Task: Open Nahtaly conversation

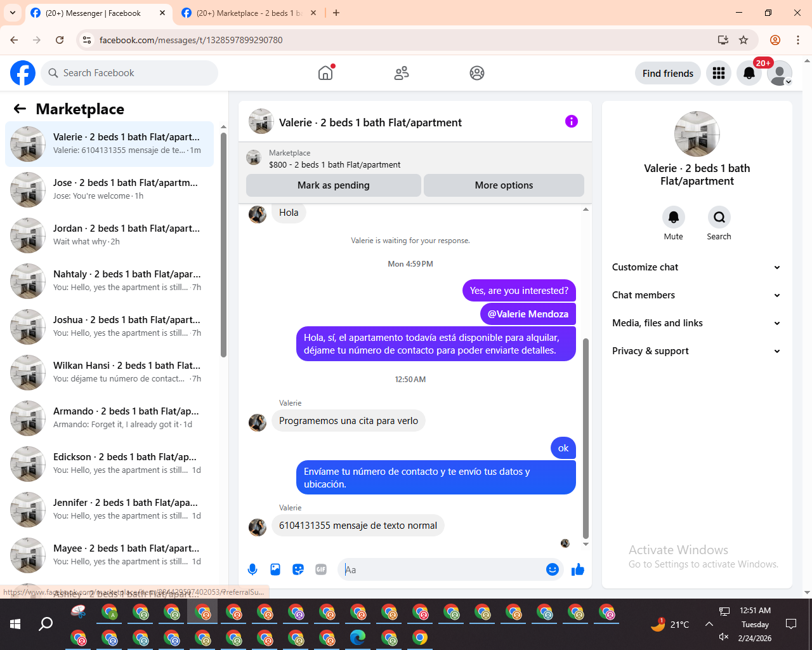Action: coord(109,281)
